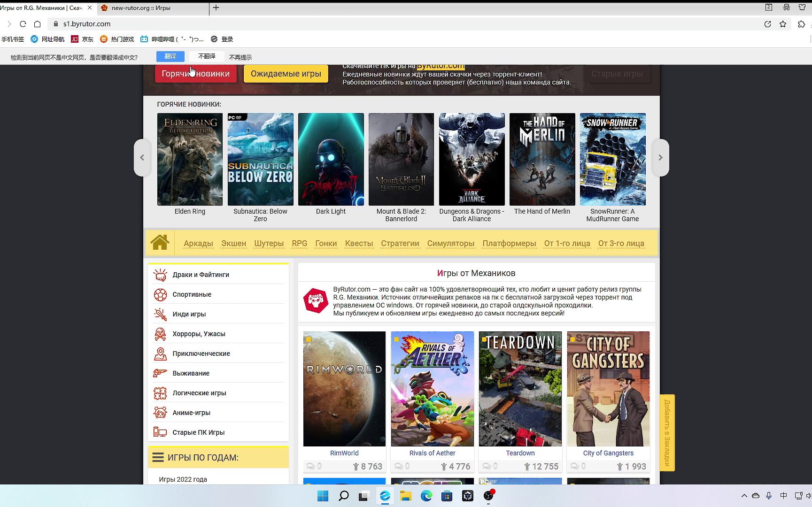This screenshot has width=812, height=507.
Task: Bookmark this page with the star icon
Action: click(x=783, y=24)
